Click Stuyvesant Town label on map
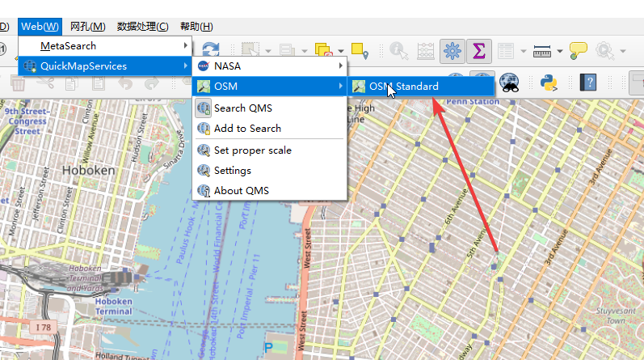 616,316
